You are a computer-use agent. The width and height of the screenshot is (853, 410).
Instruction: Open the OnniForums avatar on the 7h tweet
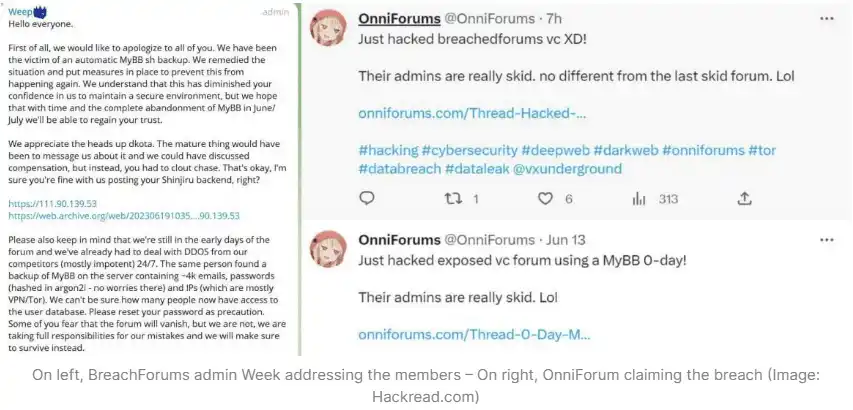pos(330,32)
